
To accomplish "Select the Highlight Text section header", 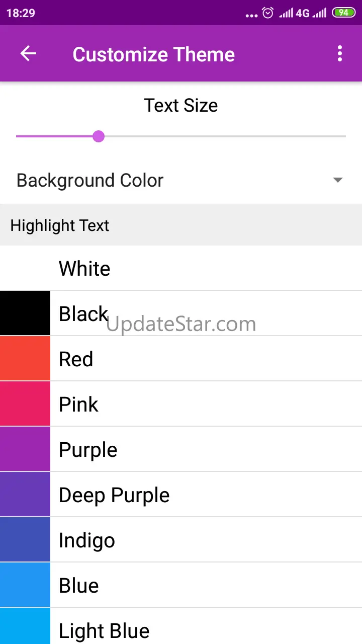I will coord(181,225).
